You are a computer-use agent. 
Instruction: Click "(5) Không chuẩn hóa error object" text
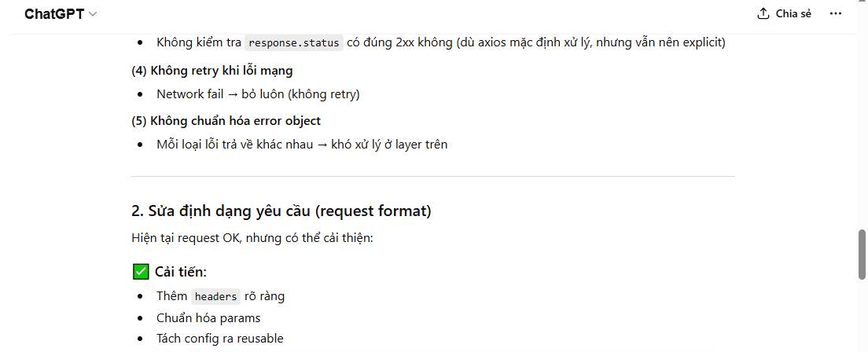click(226, 121)
